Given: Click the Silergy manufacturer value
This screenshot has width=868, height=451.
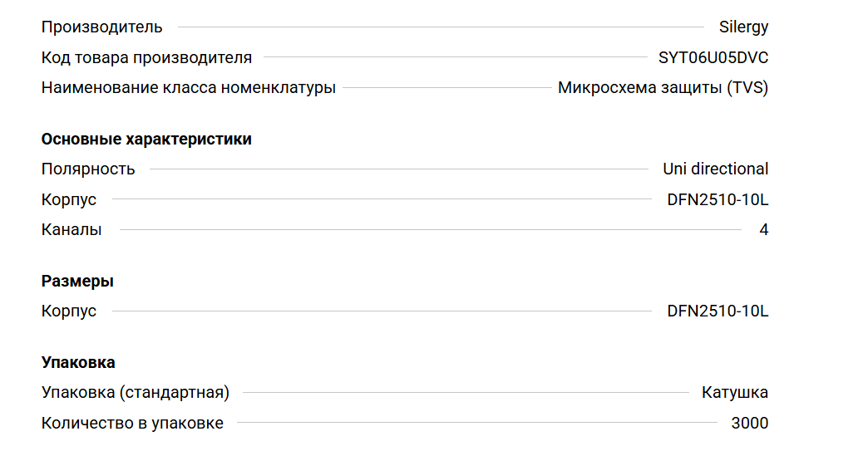Looking at the screenshot, I should (x=743, y=27).
